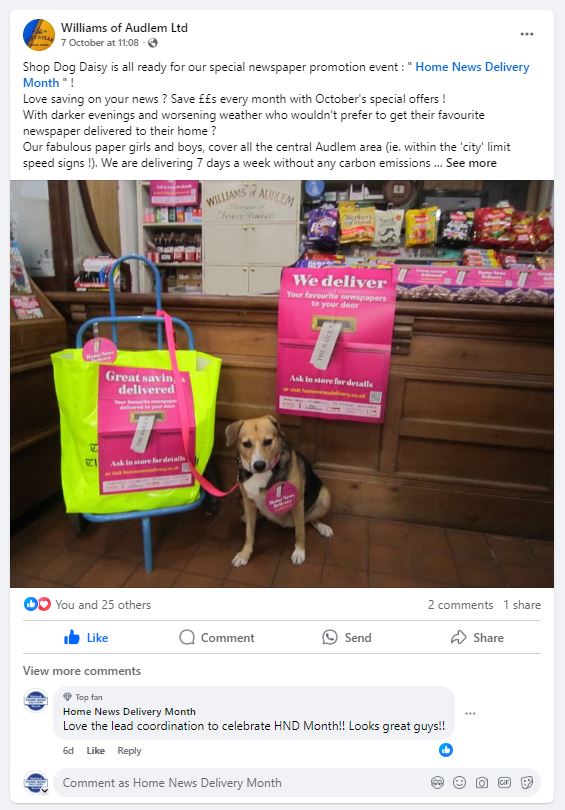The image size is (565, 810).
Task: Expand post text with See more
Action: [471, 163]
